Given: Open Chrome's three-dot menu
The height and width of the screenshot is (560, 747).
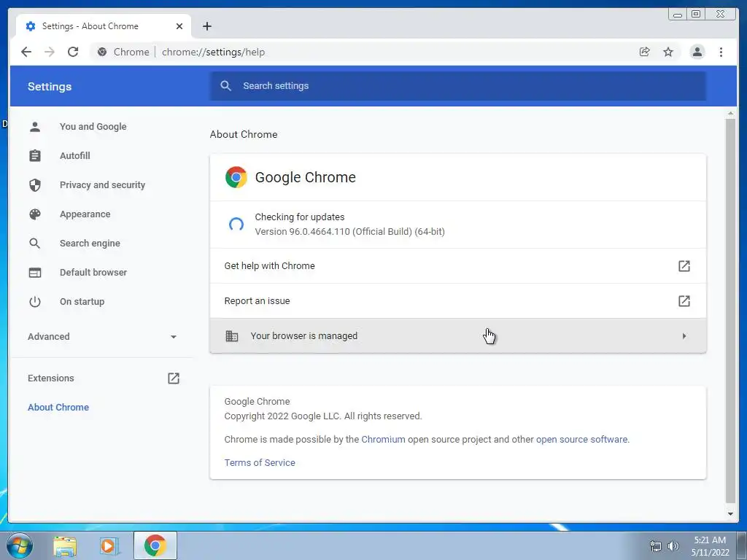Looking at the screenshot, I should point(721,52).
